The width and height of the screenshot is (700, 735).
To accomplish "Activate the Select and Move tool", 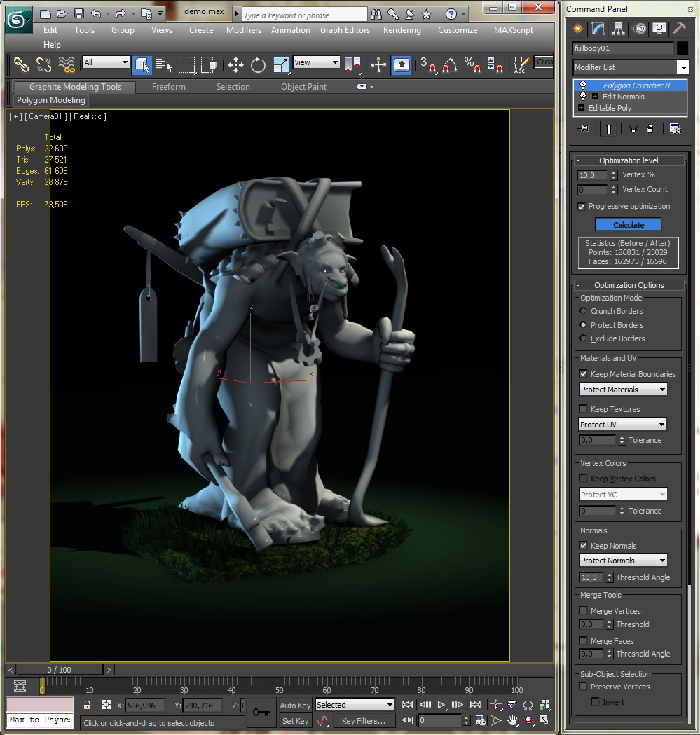I will 235,65.
